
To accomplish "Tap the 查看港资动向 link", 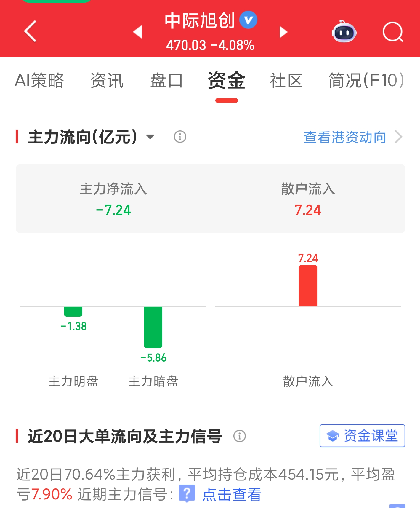I will point(345,137).
